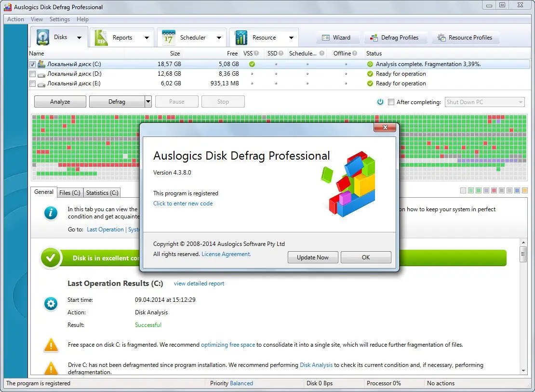Click the report panel scrollbar down arrow

523,371
